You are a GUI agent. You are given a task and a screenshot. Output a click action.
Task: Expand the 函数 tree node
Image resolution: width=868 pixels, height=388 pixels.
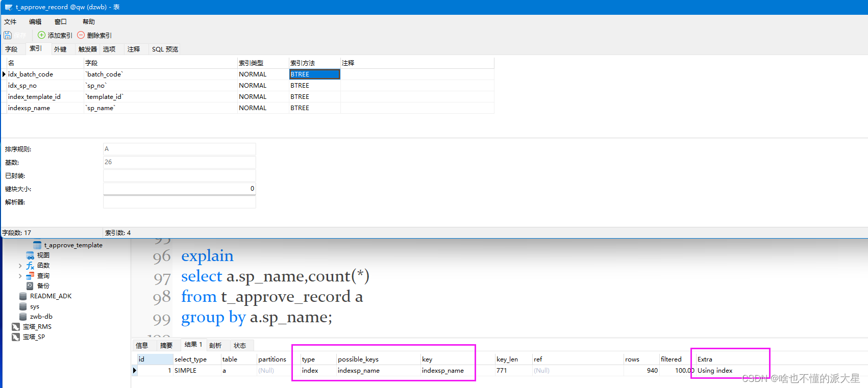[20, 266]
